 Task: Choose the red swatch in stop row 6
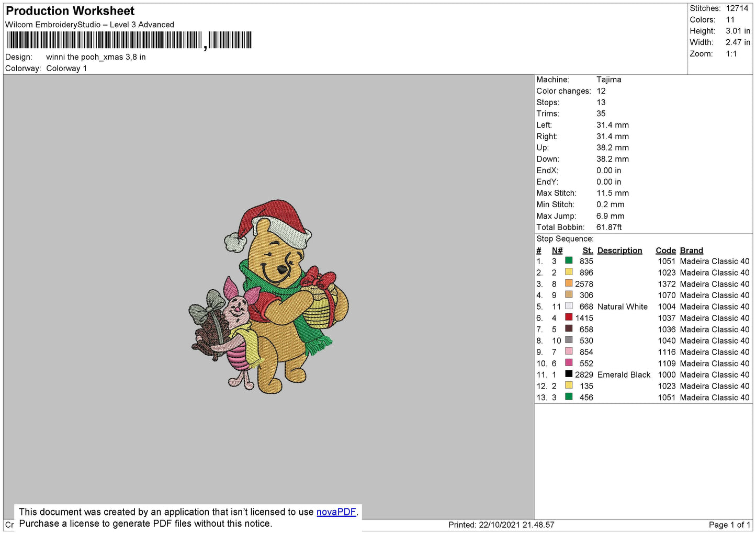569,317
